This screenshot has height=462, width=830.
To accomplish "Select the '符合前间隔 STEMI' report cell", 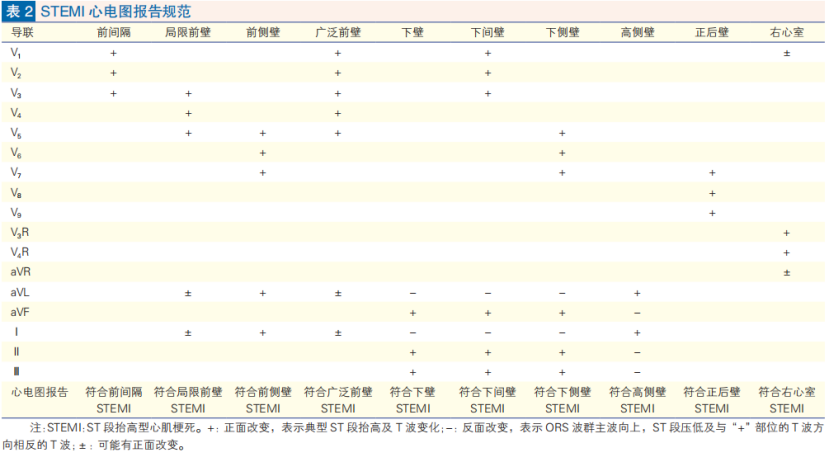I will point(113,400).
